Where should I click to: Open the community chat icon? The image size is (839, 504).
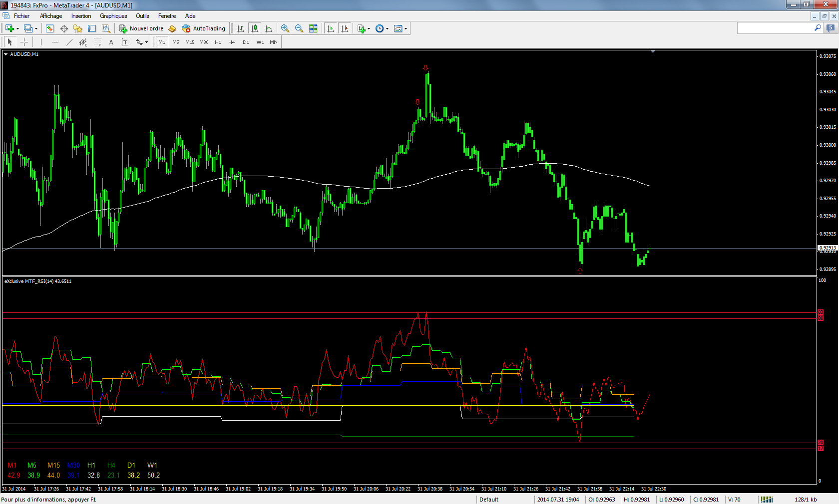[x=831, y=28]
